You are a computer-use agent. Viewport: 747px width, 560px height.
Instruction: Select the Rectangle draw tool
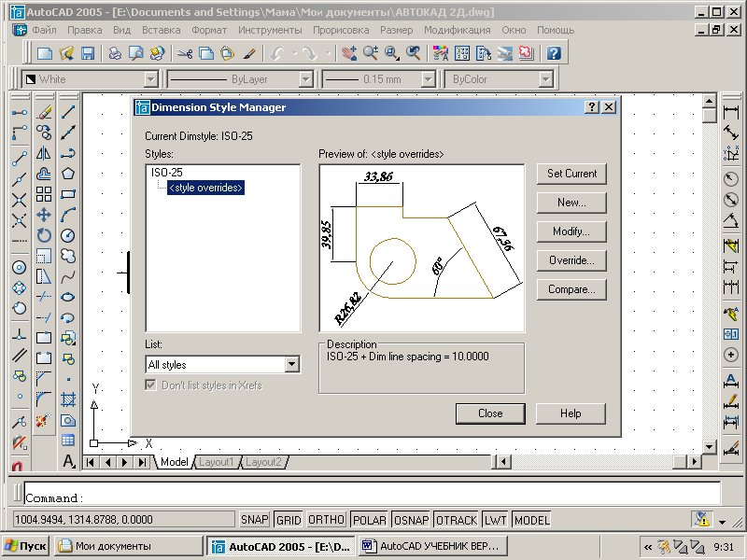68,194
